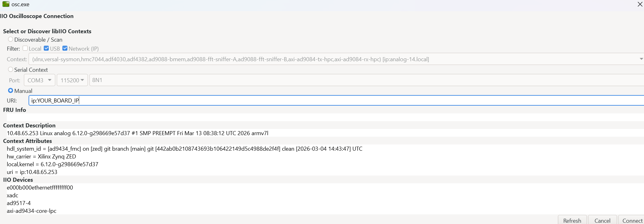Click the osc.exe application icon
644x224 pixels.
[x=6, y=4]
